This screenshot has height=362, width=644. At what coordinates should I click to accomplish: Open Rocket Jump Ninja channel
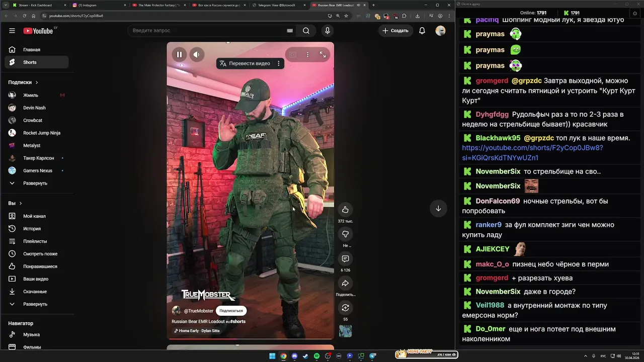36,133
